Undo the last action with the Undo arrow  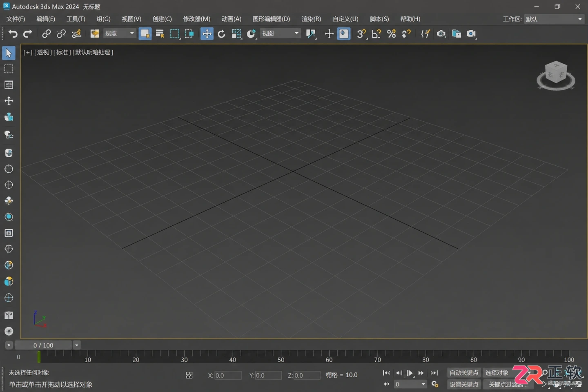(13, 34)
